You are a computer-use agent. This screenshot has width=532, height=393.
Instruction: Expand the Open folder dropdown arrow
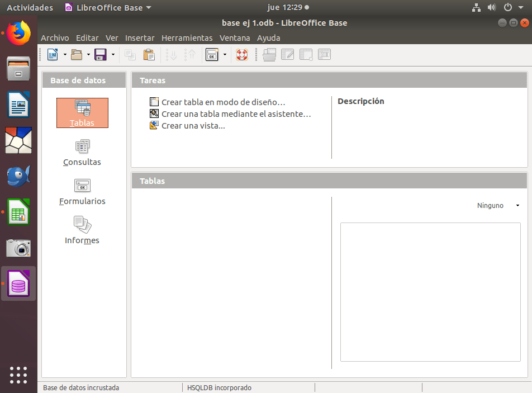coord(88,55)
